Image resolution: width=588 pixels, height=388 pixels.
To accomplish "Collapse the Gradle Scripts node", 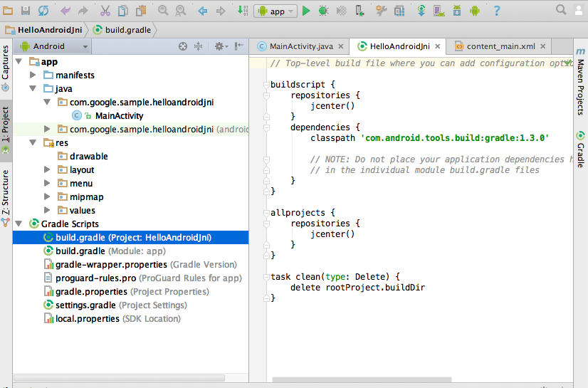I will coord(19,224).
